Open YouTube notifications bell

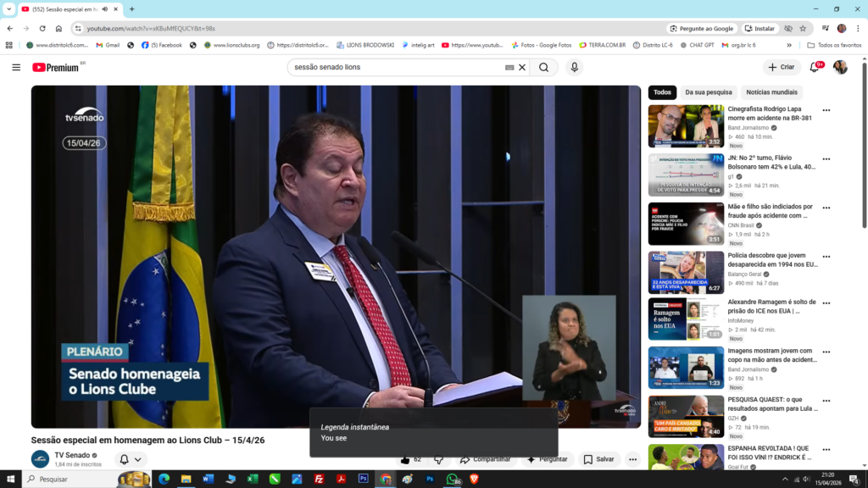pyautogui.click(x=815, y=67)
